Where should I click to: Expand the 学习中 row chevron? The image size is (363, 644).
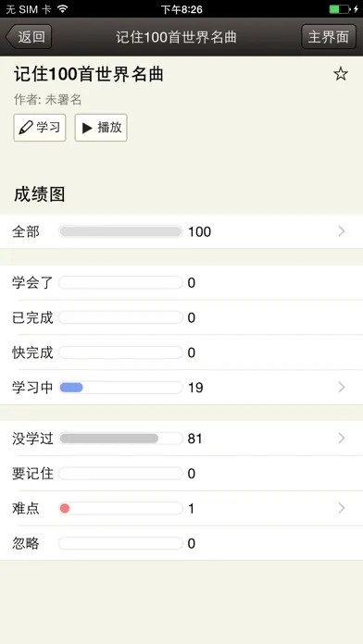click(341, 388)
